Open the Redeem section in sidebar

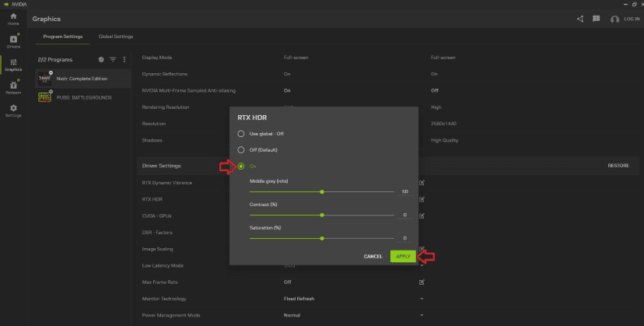[13, 88]
